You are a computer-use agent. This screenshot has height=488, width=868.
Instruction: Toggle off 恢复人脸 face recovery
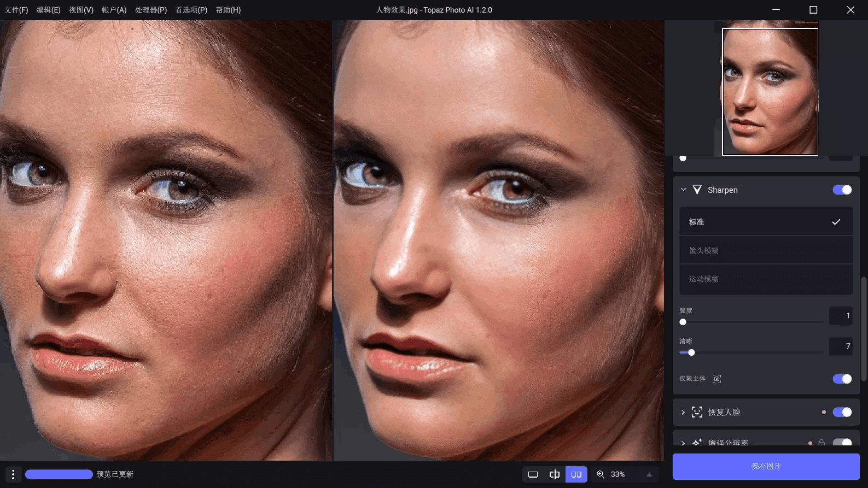point(842,412)
